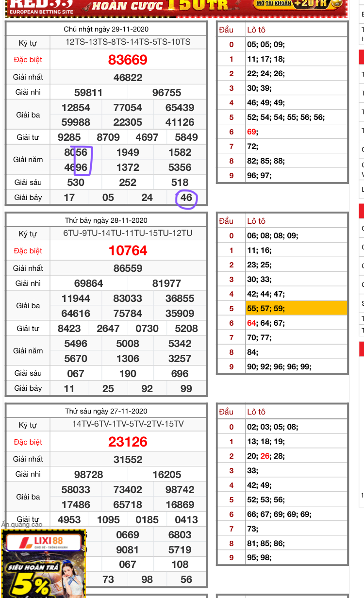Click the circled number 46 in Giải bảy
Viewport: 364px width, 598px height.
186,198
